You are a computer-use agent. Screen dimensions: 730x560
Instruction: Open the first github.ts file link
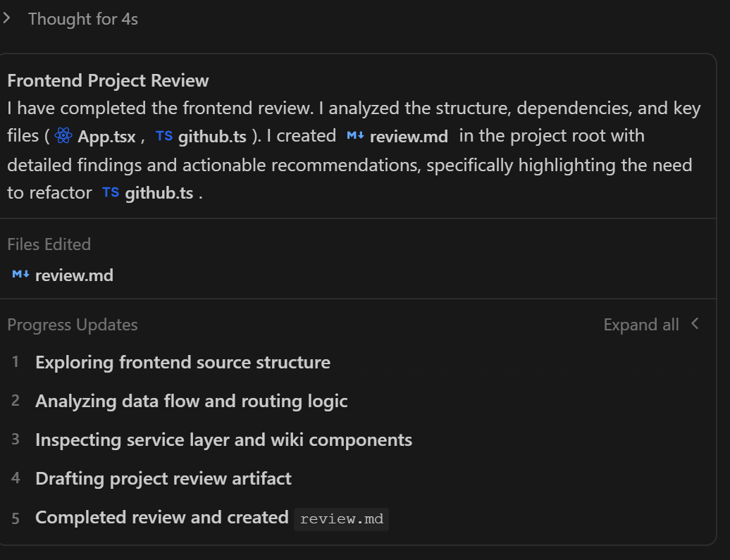(x=212, y=137)
